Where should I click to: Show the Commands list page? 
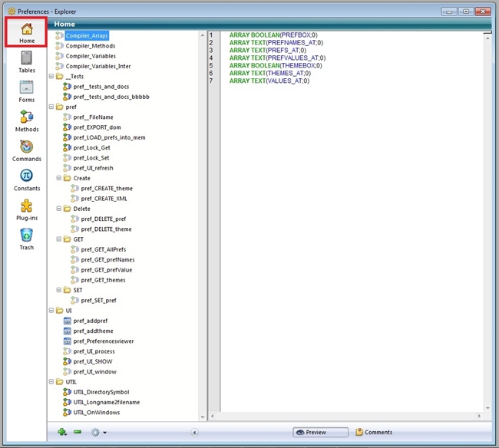click(27, 150)
